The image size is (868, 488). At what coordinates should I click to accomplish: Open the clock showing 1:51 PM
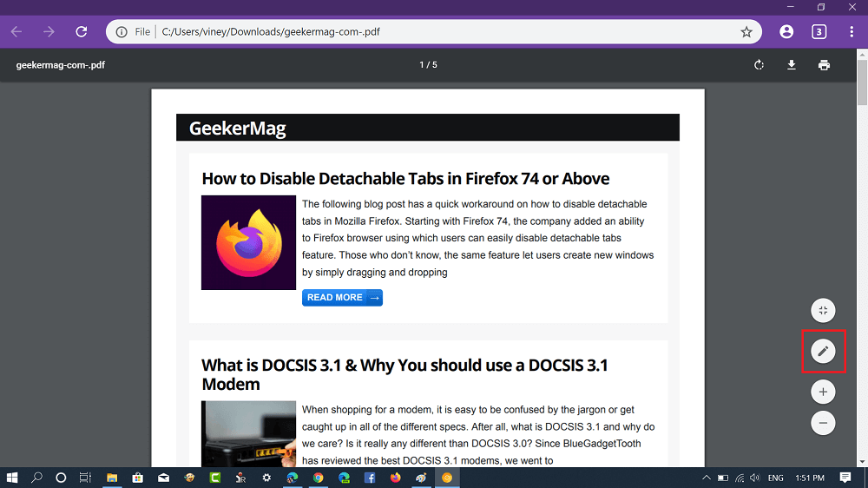(x=810, y=478)
